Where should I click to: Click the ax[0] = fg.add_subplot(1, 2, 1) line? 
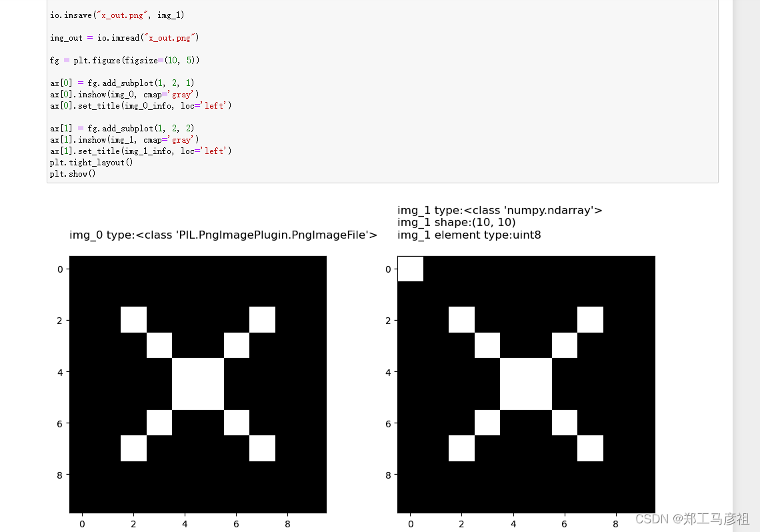click(121, 83)
